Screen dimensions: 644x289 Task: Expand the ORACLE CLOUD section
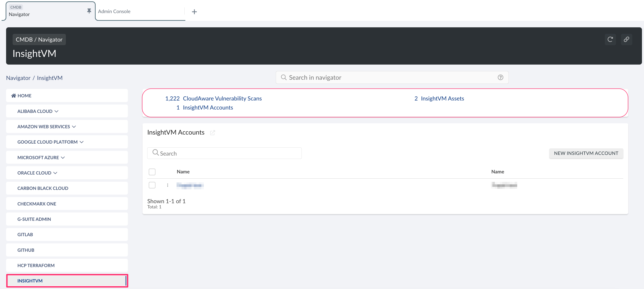pyautogui.click(x=55, y=173)
